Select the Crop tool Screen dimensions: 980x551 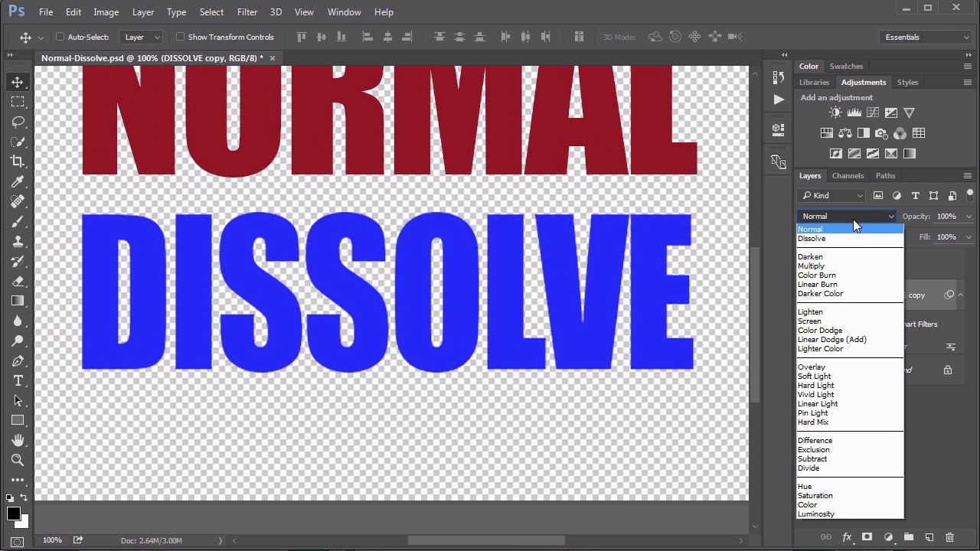[18, 161]
